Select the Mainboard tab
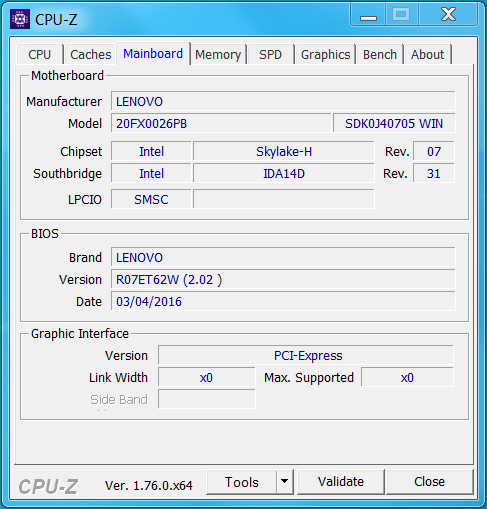The height and width of the screenshot is (509, 487). click(x=153, y=53)
